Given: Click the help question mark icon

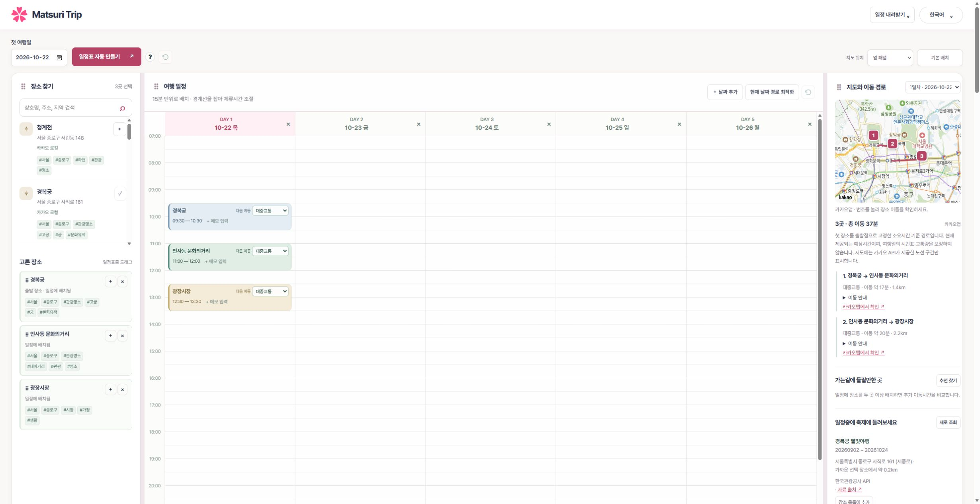Looking at the screenshot, I should [150, 57].
